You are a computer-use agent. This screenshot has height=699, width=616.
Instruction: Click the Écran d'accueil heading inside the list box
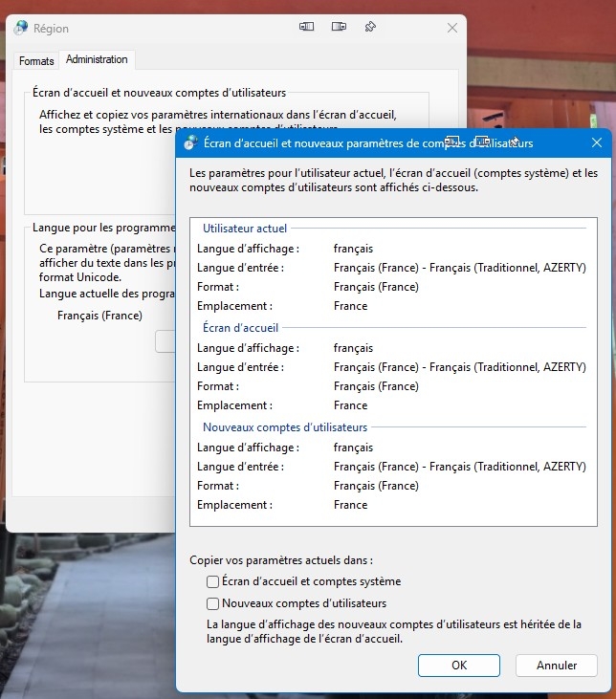coord(240,328)
